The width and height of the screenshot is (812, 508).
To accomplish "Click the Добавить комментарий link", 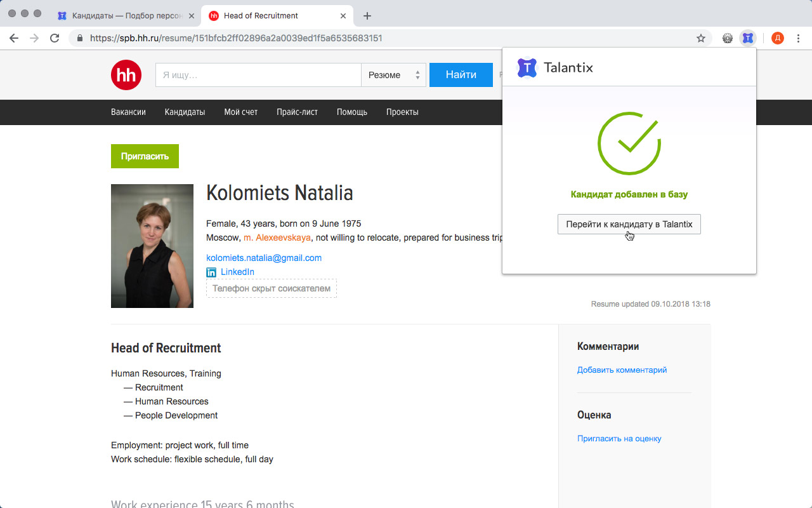I will pyautogui.click(x=622, y=370).
